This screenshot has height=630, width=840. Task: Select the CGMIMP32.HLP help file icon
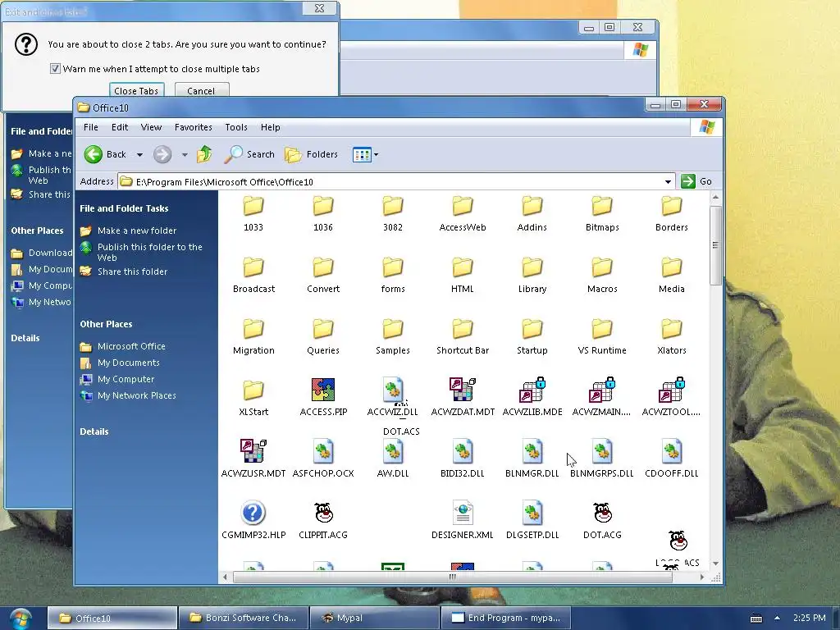click(253, 513)
